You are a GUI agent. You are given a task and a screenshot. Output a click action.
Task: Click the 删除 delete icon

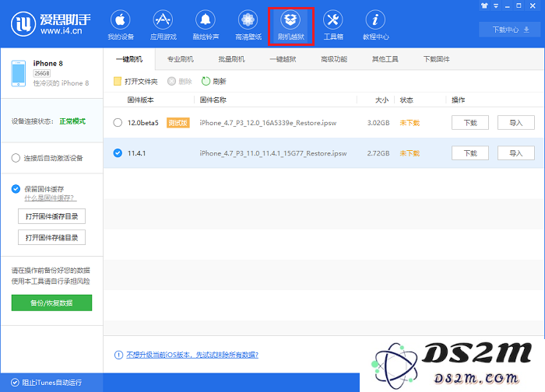(x=172, y=81)
